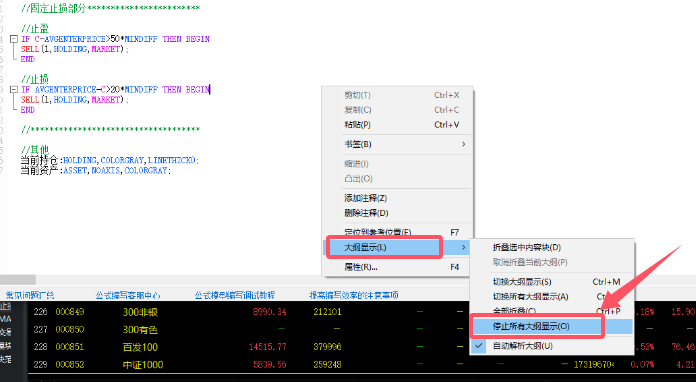Viewport: 696px width, 382px height.
Task: Choose 定位到参考位置 F7 menu entry
Action: click(x=398, y=232)
